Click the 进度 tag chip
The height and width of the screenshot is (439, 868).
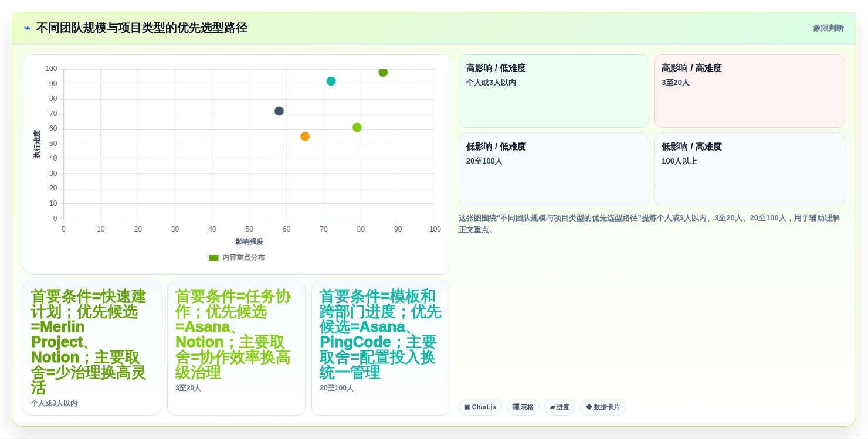click(x=560, y=407)
